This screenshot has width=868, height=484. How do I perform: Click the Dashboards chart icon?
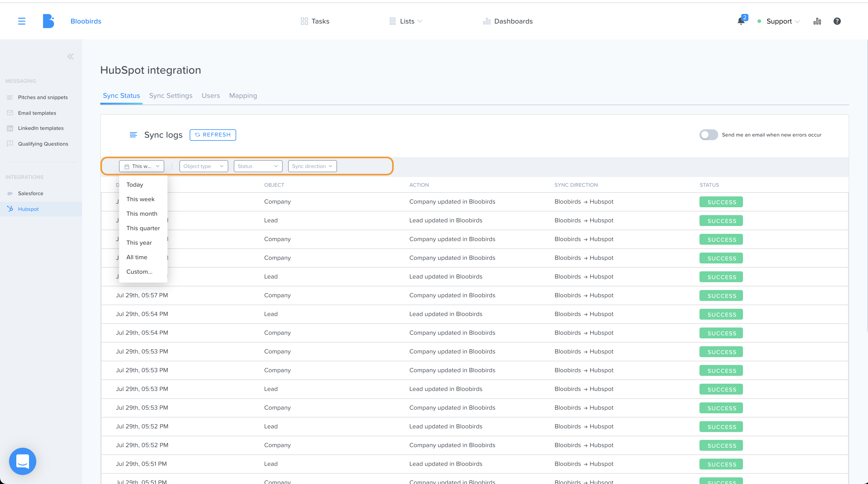click(x=487, y=21)
